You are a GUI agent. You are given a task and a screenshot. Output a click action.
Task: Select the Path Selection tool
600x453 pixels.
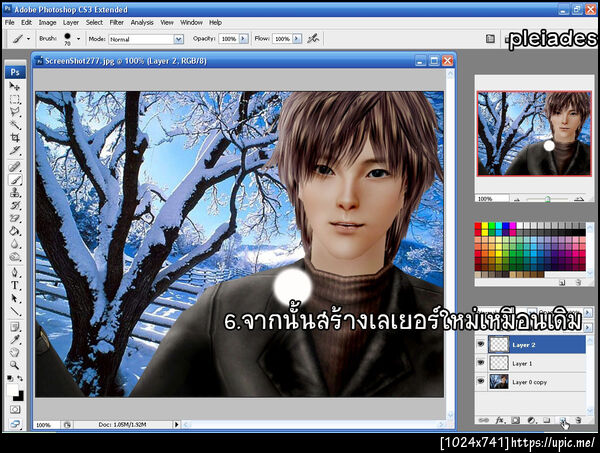click(x=14, y=298)
